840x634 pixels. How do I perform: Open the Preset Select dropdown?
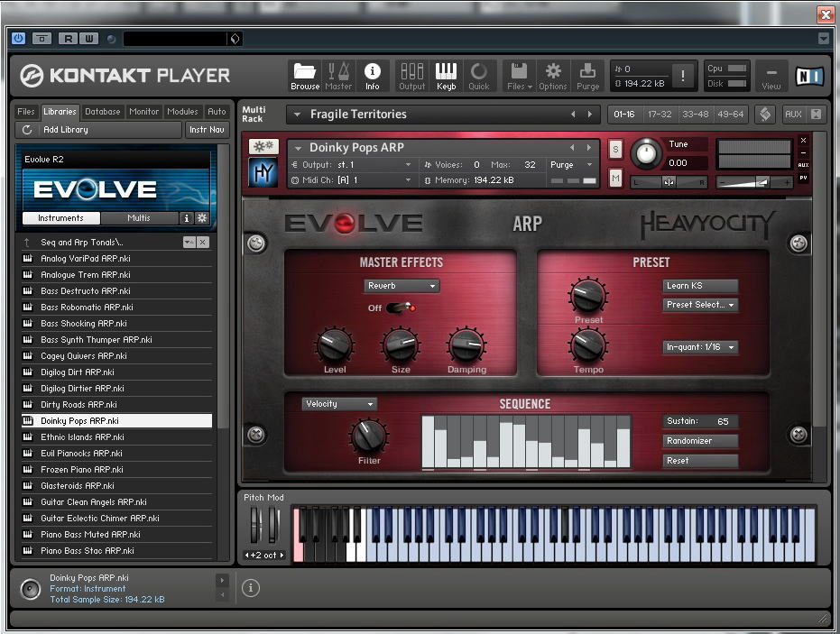pyautogui.click(x=700, y=305)
